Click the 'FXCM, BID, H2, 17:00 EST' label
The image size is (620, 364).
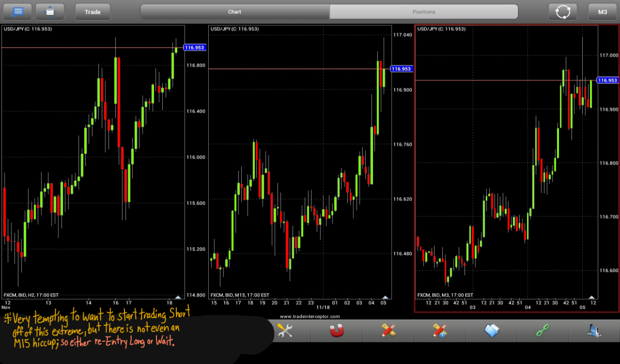[x=31, y=295]
